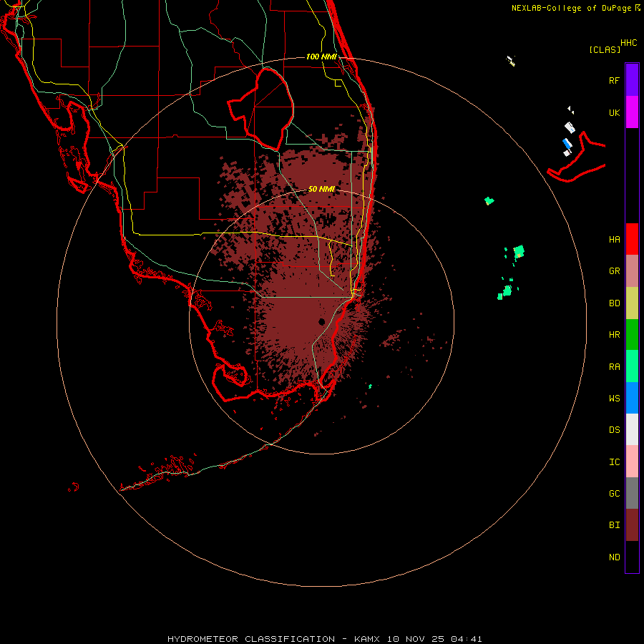The height and width of the screenshot is (644, 644).
Task: Click the 50 NMI range ring label
Action: pos(321,189)
